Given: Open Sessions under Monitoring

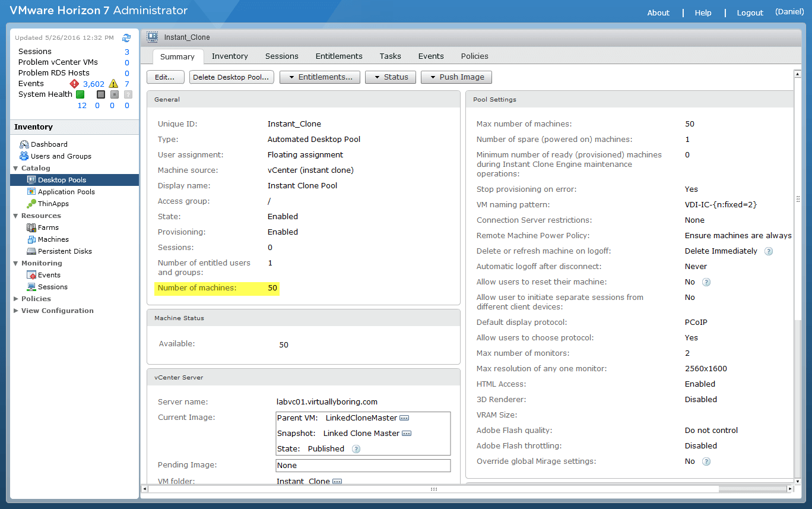Looking at the screenshot, I should point(47,287).
